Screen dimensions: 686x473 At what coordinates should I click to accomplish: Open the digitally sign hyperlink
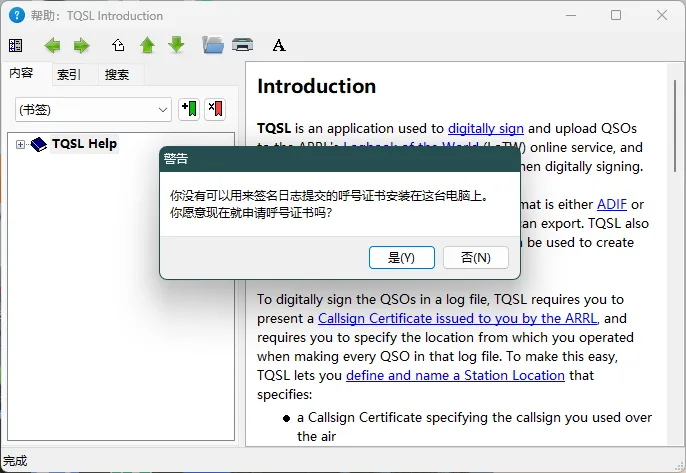pos(486,128)
